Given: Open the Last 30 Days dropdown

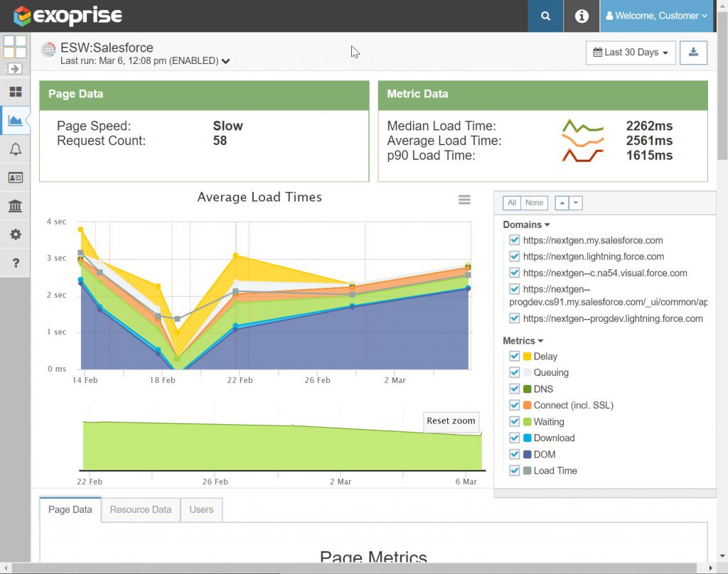Looking at the screenshot, I should point(631,53).
